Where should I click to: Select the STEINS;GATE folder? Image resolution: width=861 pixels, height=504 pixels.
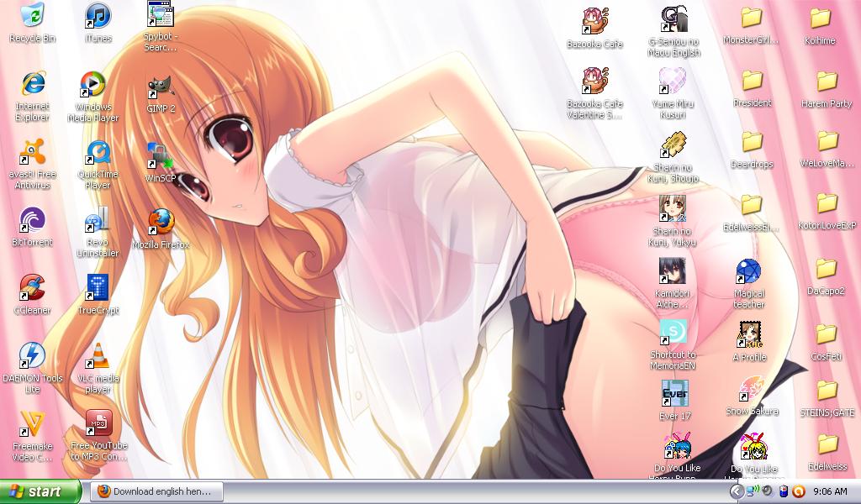pyautogui.click(x=827, y=392)
